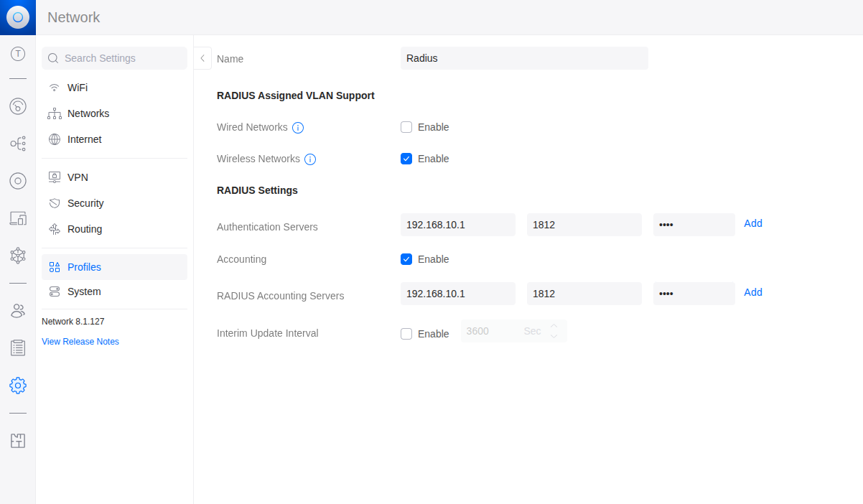The image size is (863, 504).
Task: Click the Network 8.1.127 version text
Action: tap(73, 322)
